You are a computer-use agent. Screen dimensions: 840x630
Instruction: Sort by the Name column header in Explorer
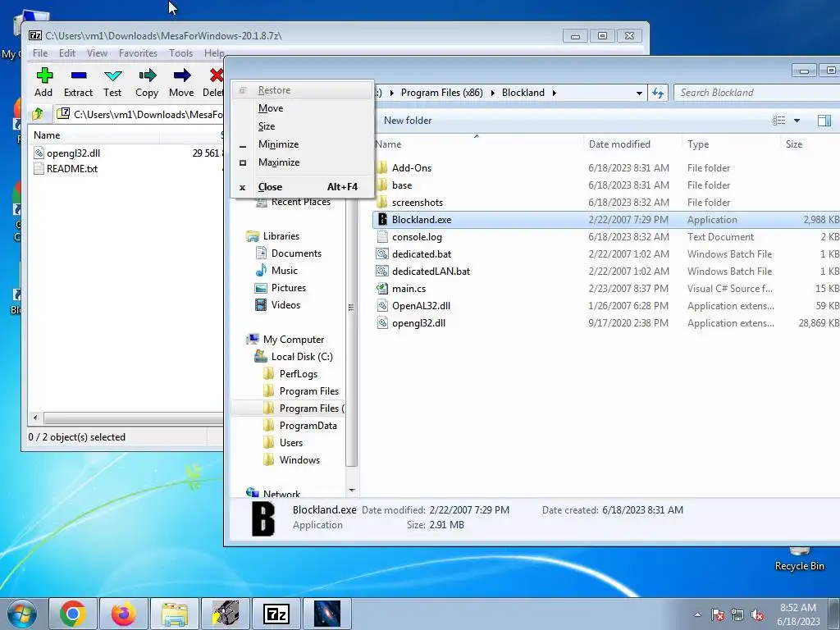coord(477,144)
